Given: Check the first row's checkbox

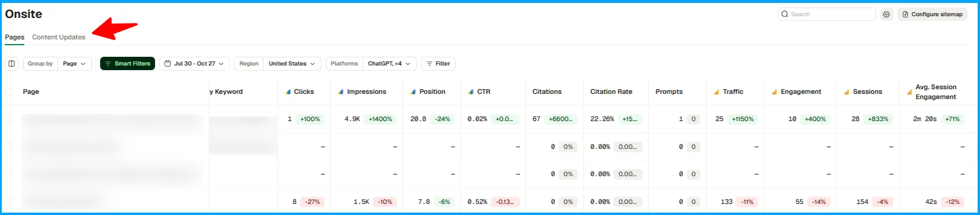Looking at the screenshot, I should click(x=9, y=119).
